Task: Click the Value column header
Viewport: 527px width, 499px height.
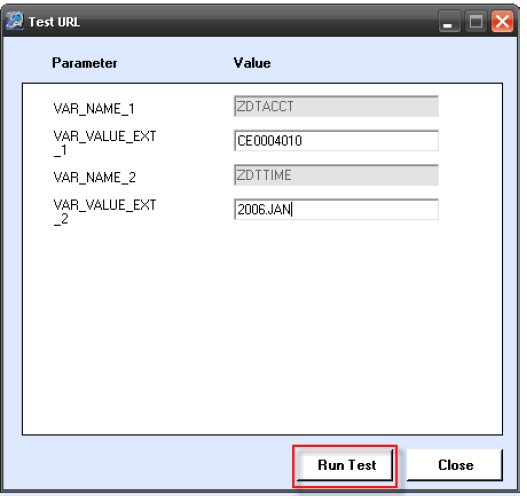Action: (252, 63)
